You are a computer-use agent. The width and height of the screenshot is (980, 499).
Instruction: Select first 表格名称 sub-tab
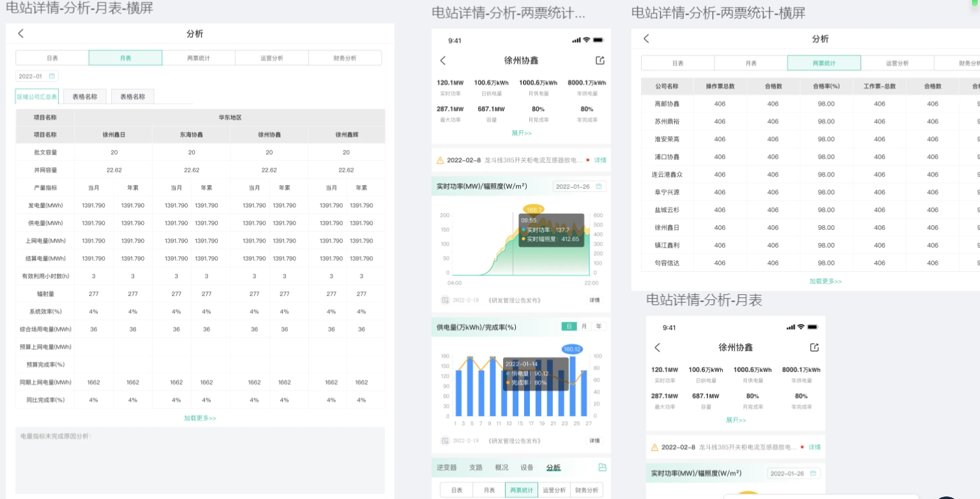click(85, 97)
